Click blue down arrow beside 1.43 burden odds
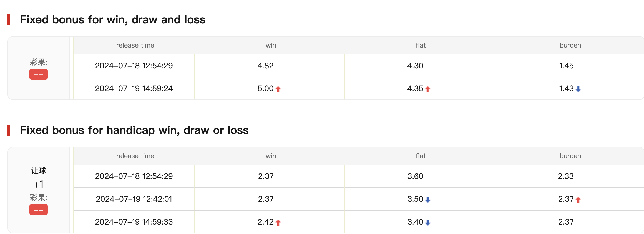The height and width of the screenshot is (234, 644). pyautogui.click(x=578, y=89)
